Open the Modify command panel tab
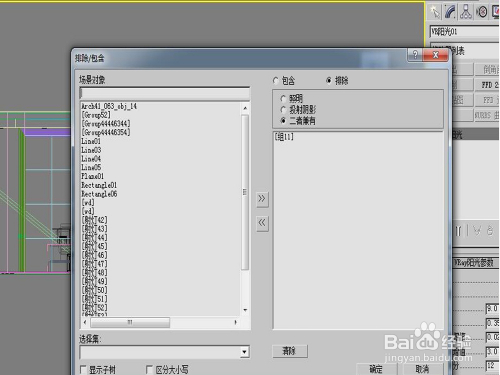The image size is (500, 375). coord(450,12)
